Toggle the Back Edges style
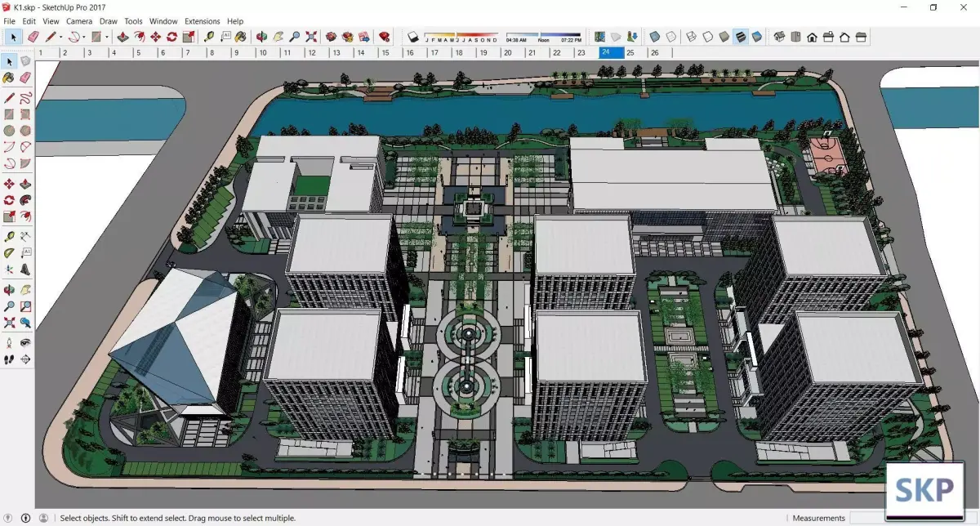The image size is (980, 526). tap(671, 37)
